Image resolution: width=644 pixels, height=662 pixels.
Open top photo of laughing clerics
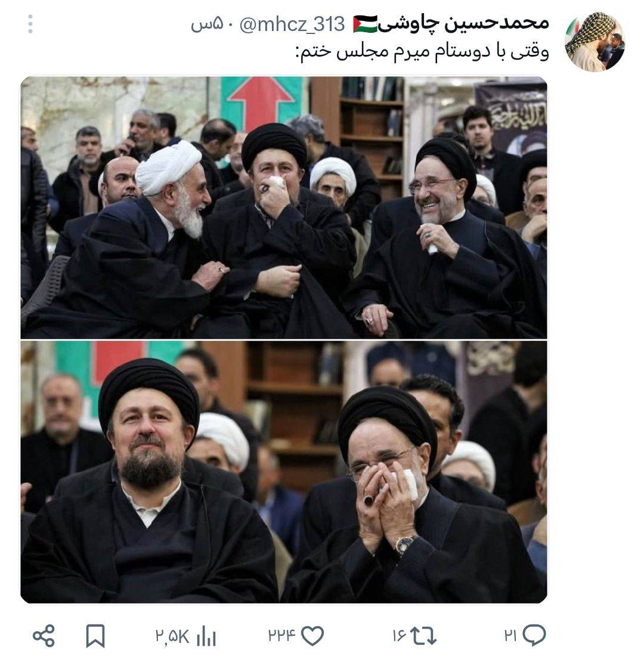click(x=284, y=208)
